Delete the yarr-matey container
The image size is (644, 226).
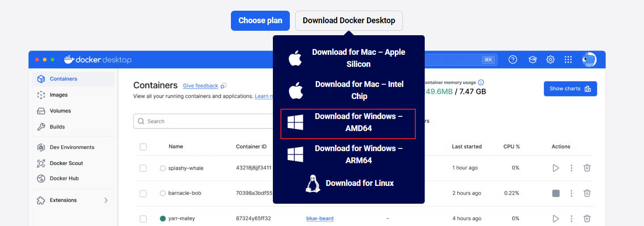pyautogui.click(x=587, y=218)
